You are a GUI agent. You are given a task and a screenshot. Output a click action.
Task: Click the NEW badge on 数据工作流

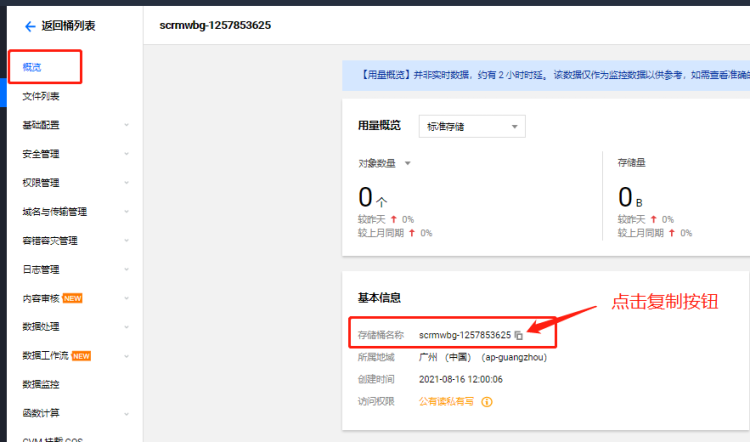point(82,355)
